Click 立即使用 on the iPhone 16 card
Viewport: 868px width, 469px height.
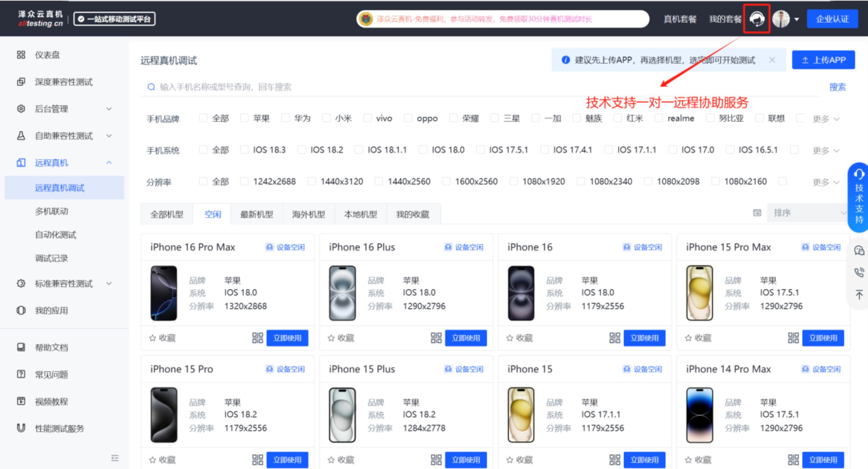(x=644, y=338)
